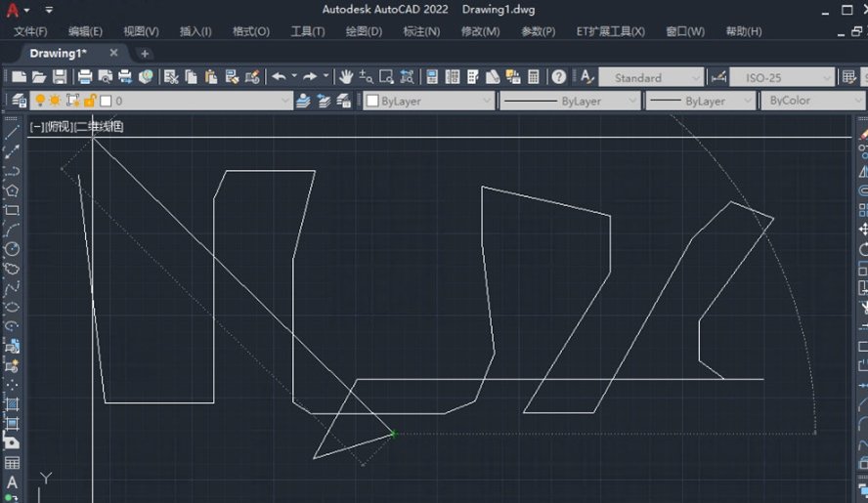Select the Polygon draw tool
The width and height of the screenshot is (868, 503).
click(x=12, y=190)
